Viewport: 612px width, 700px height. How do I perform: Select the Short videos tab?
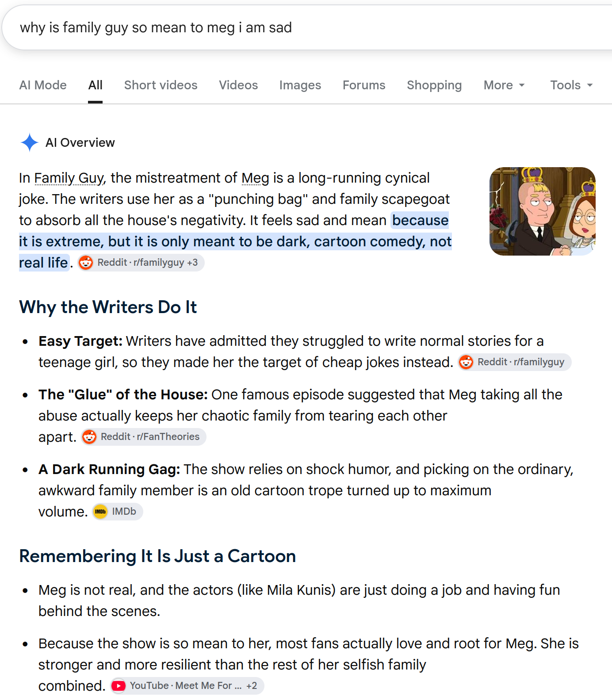pyautogui.click(x=161, y=85)
